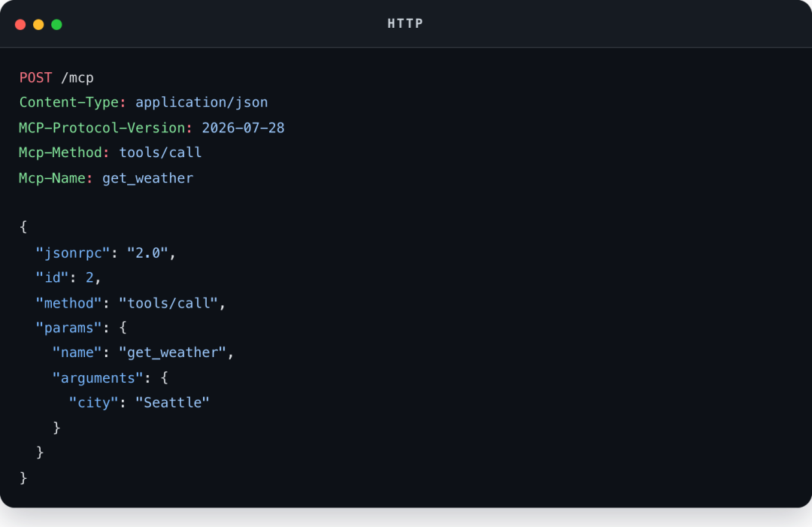Click the get_weather header value
This screenshot has width=812, height=527.
click(x=147, y=178)
